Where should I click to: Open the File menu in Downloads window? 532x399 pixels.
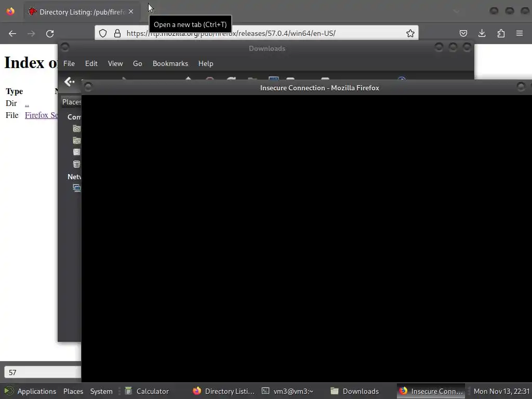tap(69, 63)
